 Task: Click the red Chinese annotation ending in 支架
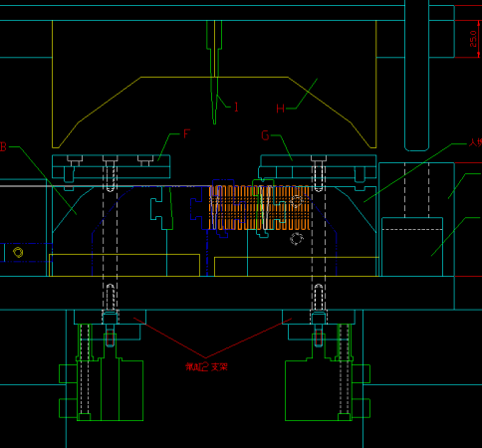tap(206, 366)
